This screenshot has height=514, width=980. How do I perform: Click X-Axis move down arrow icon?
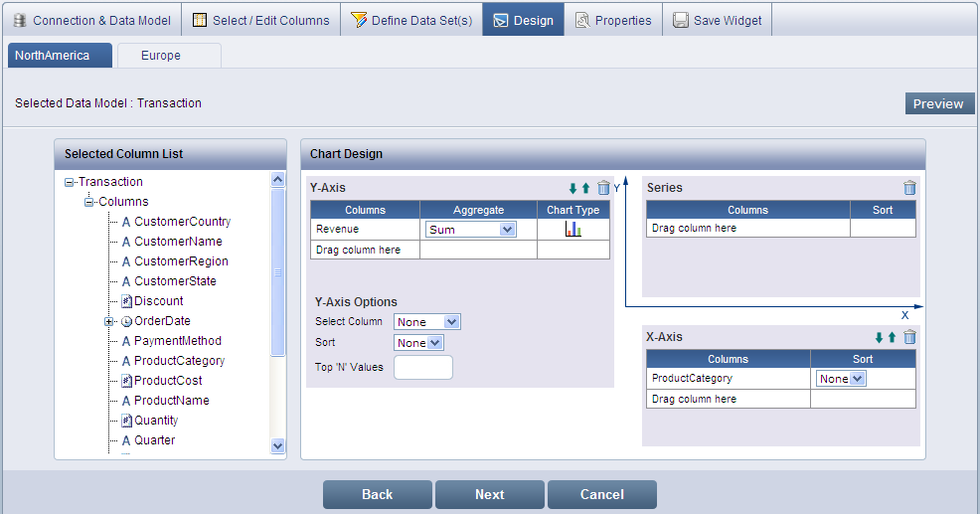pyautogui.click(x=879, y=337)
